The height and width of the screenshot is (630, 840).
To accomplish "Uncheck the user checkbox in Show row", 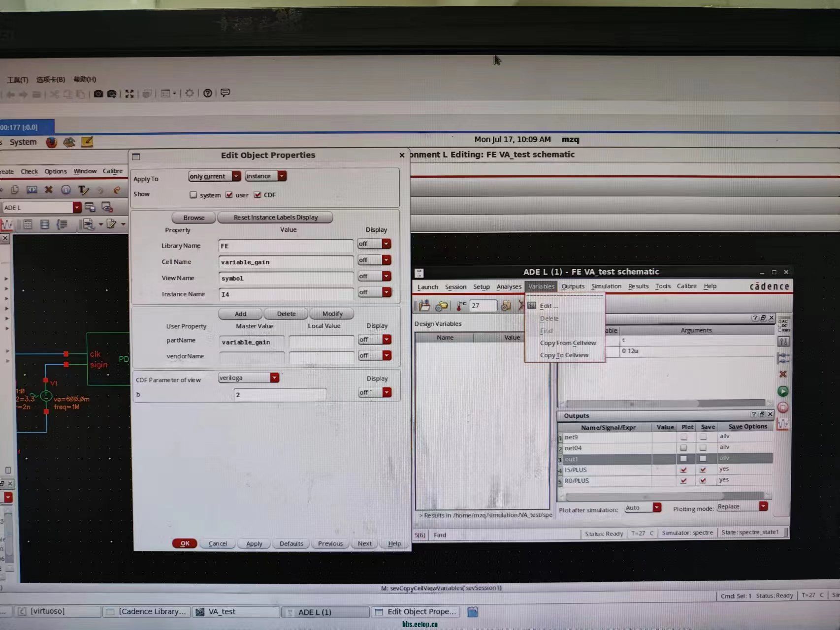I will pos(229,195).
